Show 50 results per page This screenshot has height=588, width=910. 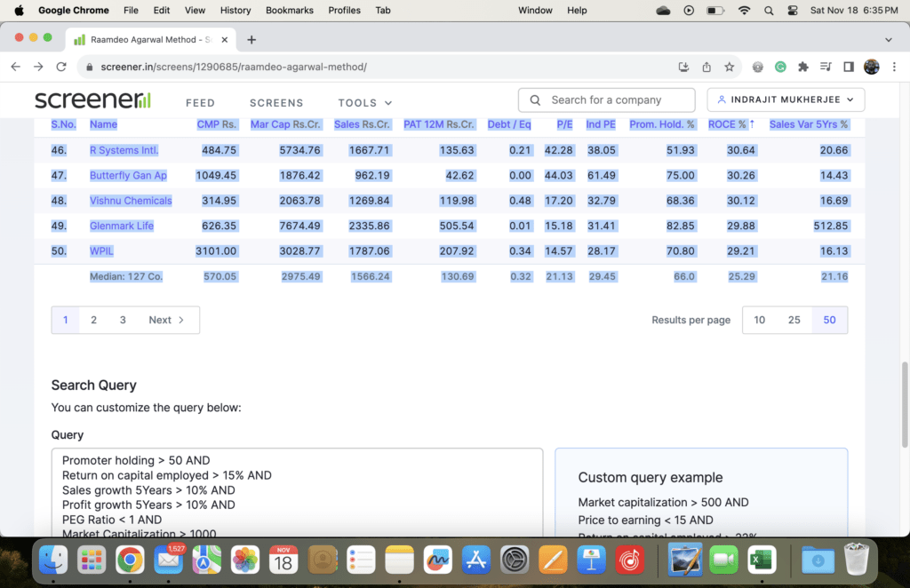tap(829, 320)
